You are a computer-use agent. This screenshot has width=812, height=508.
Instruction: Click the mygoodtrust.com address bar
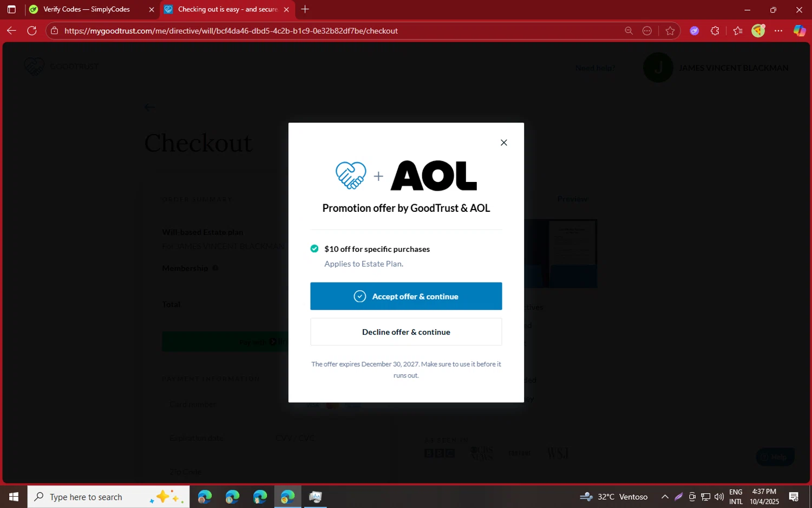pyautogui.click(x=341, y=31)
